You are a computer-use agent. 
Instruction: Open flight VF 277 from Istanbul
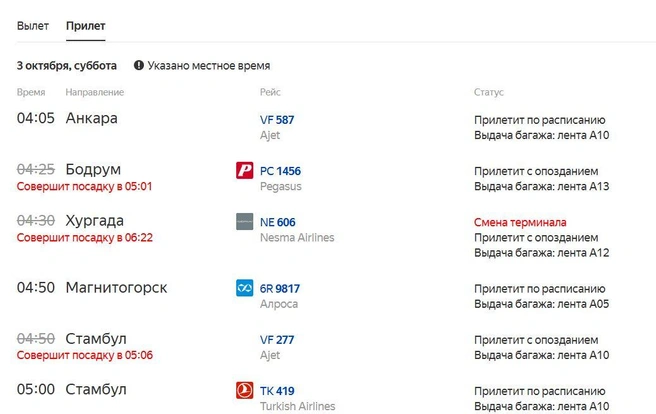coord(277,340)
